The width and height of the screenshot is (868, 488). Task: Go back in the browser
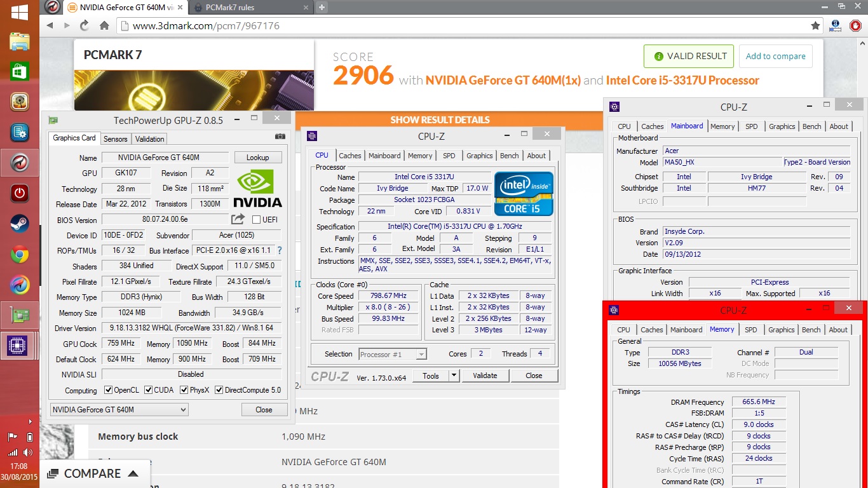coord(50,25)
